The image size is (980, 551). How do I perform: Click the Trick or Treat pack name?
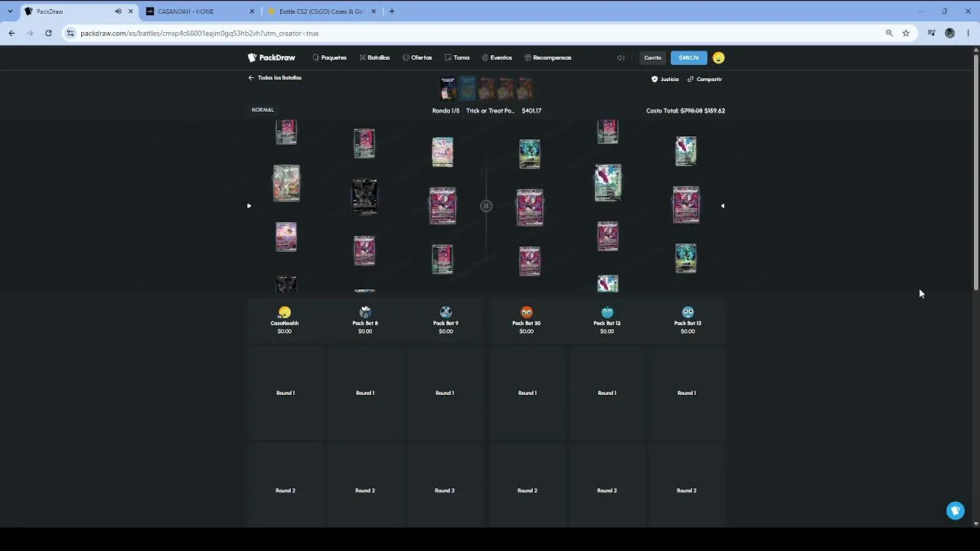pos(490,111)
